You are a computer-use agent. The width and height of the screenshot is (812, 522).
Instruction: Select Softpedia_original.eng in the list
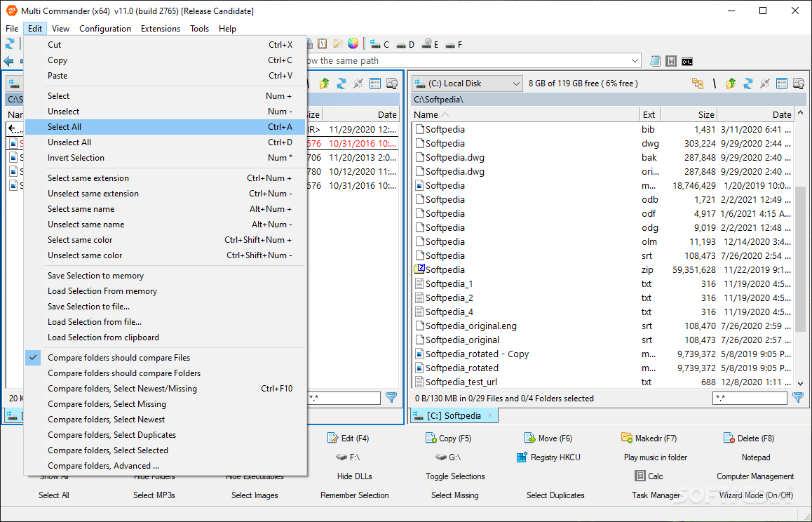click(603, 326)
